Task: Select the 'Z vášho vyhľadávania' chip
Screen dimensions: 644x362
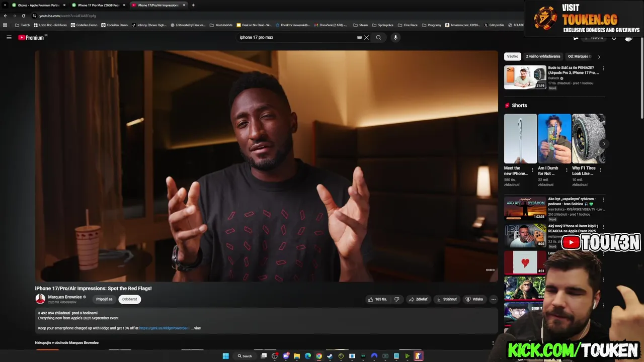Action: [543, 56]
